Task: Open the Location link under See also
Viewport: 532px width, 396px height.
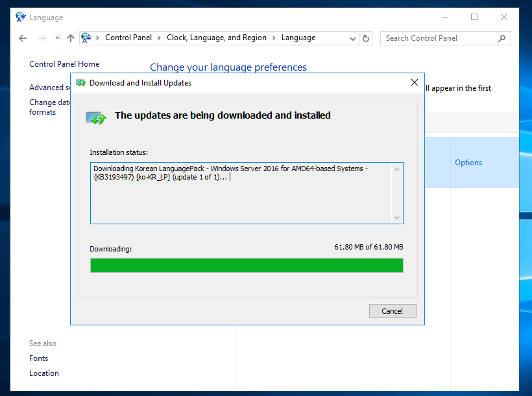Action: (44, 373)
